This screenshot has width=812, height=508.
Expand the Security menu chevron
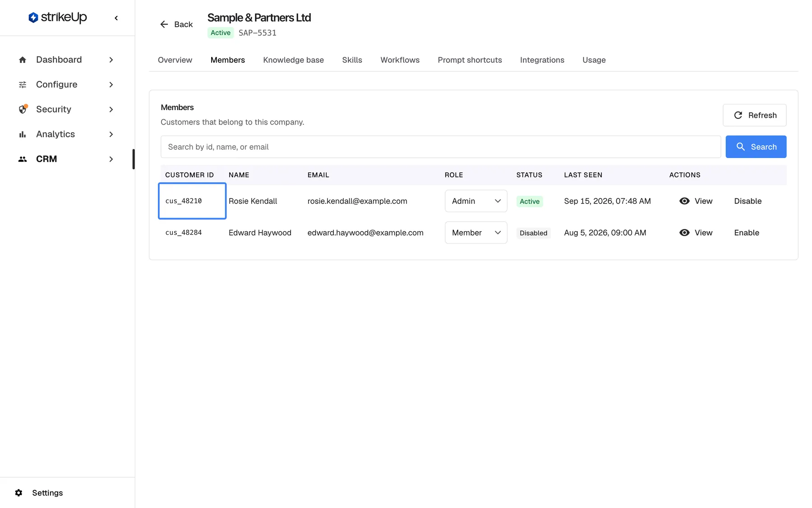[x=111, y=109]
